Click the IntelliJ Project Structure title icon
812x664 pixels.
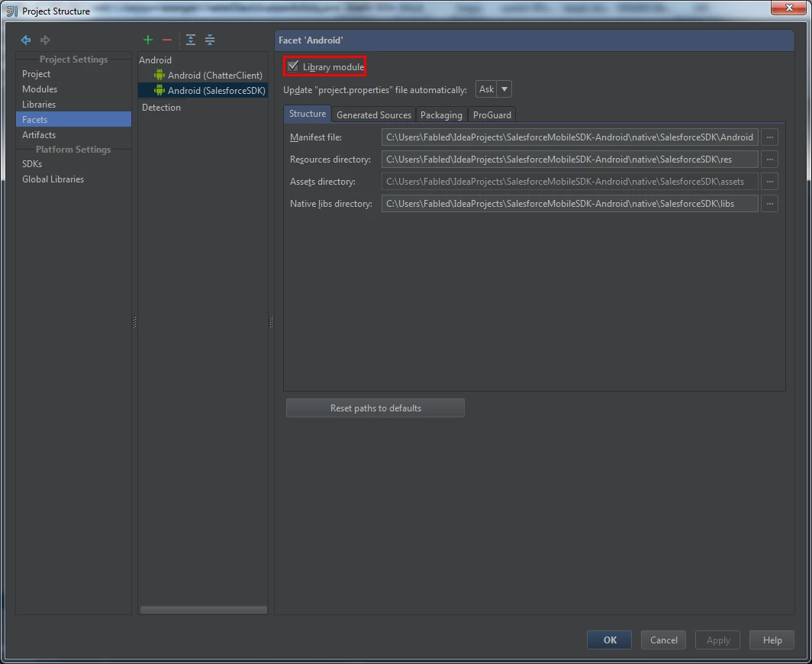pyautogui.click(x=11, y=11)
